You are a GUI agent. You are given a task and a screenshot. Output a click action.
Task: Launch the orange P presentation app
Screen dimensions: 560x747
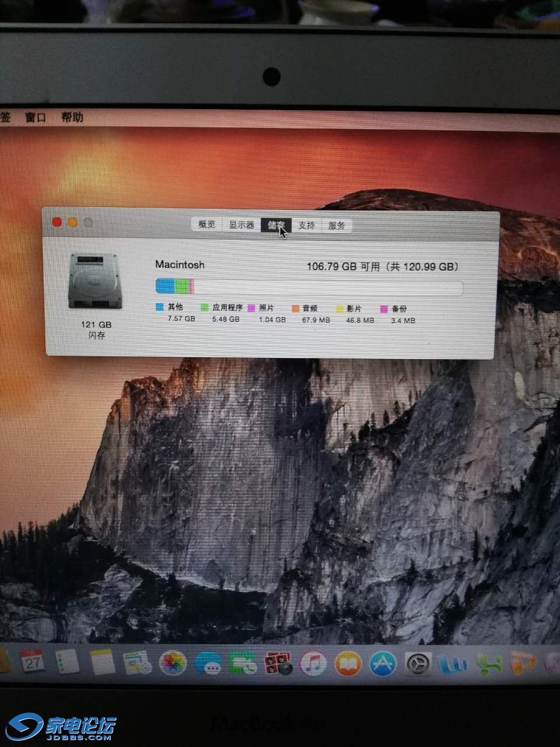click(x=523, y=664)
